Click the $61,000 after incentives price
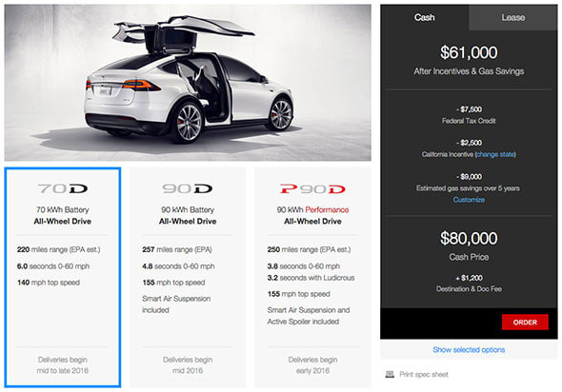The image size is (562, 392). click(469, 52)
